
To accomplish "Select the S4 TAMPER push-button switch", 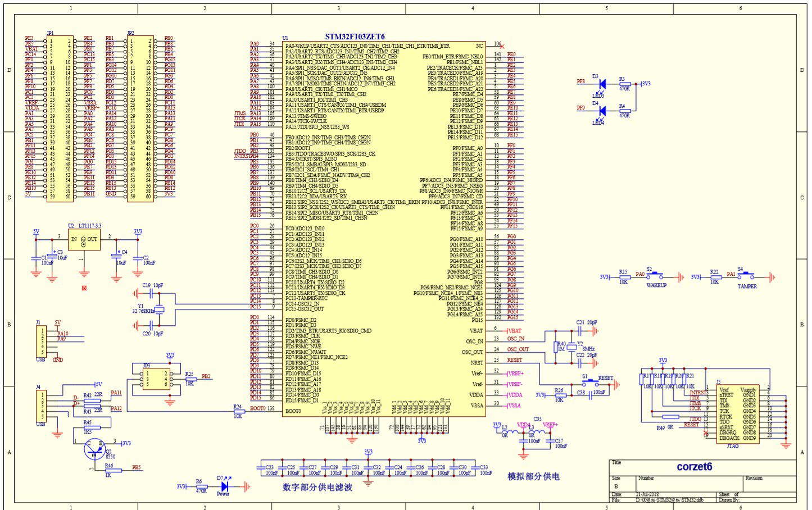I will pos(746,275).
